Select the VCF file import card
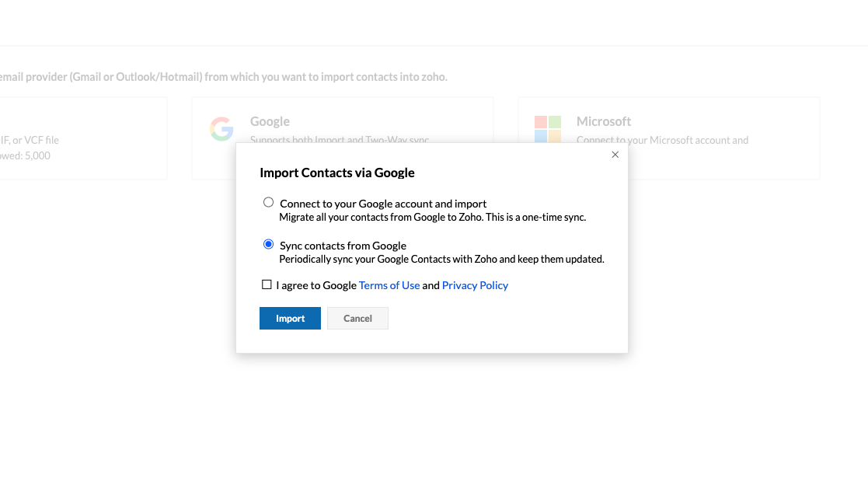 click(x=78, y=138)
